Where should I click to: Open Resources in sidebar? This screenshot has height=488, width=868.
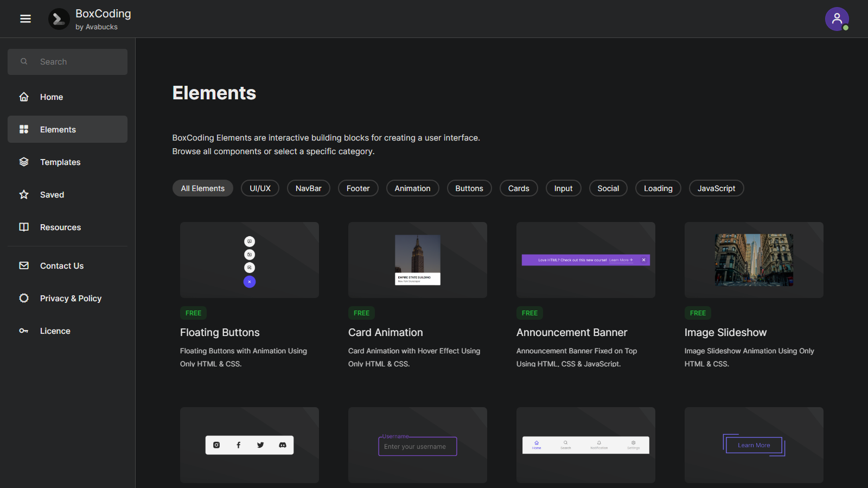click(x=67, y=227)
